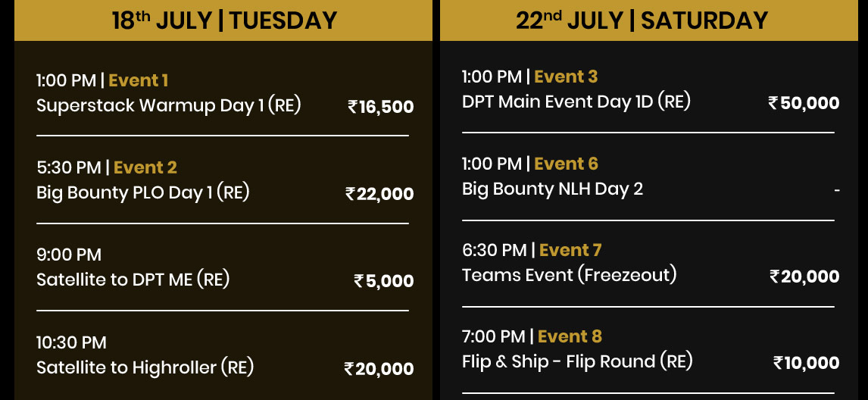Click the ₹5,000 satellite buy-in

384,281
